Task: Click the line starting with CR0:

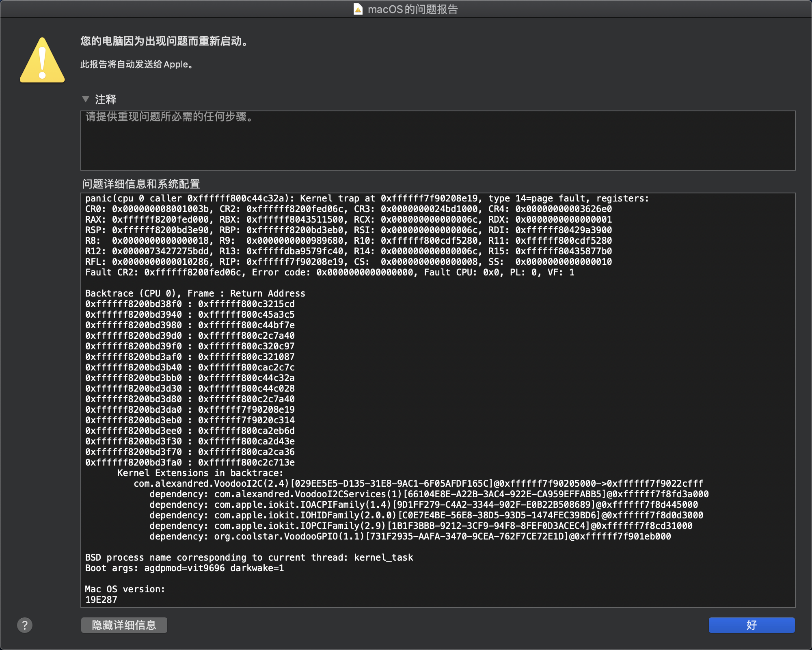Action: click(348, 209)
